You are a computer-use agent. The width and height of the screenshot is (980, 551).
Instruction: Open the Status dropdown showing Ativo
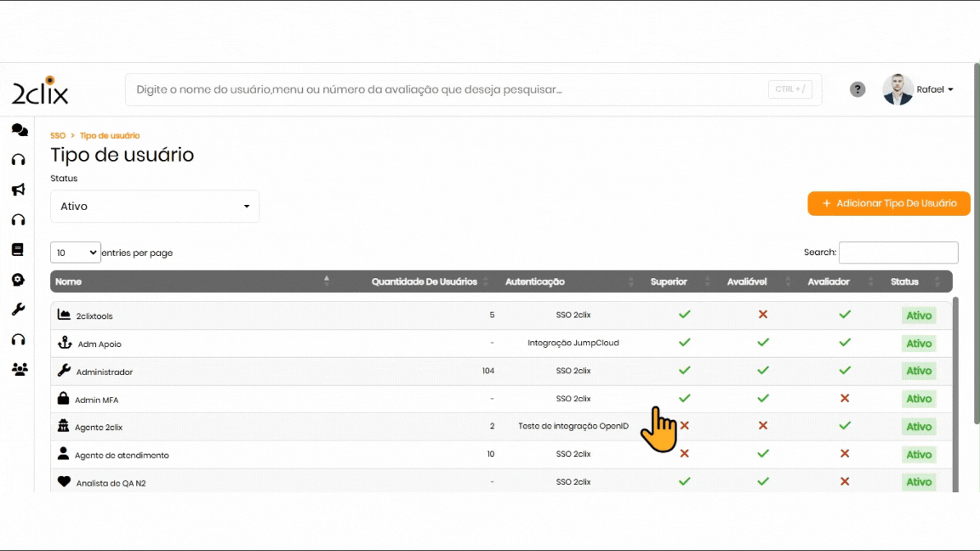pos(155,207)
